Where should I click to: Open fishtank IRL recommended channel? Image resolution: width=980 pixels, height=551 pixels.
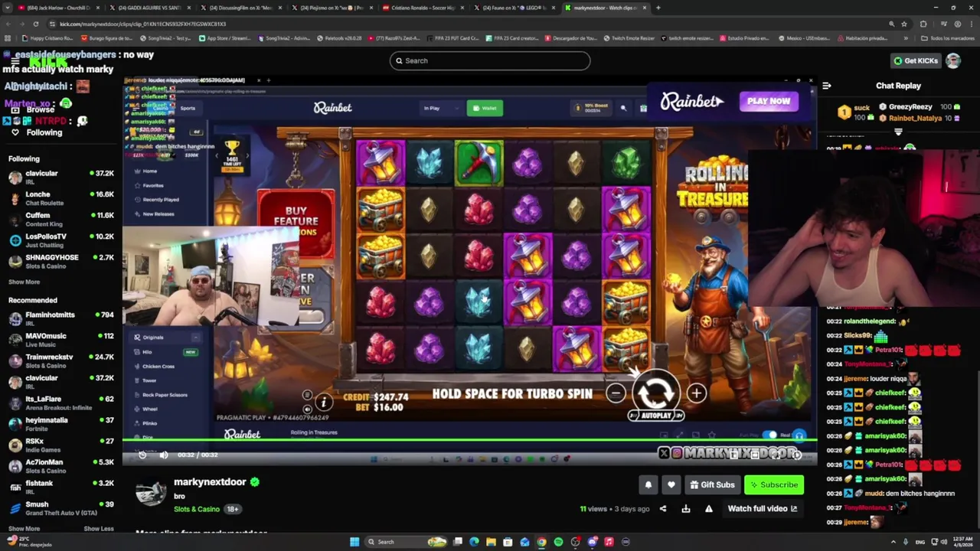61,487
